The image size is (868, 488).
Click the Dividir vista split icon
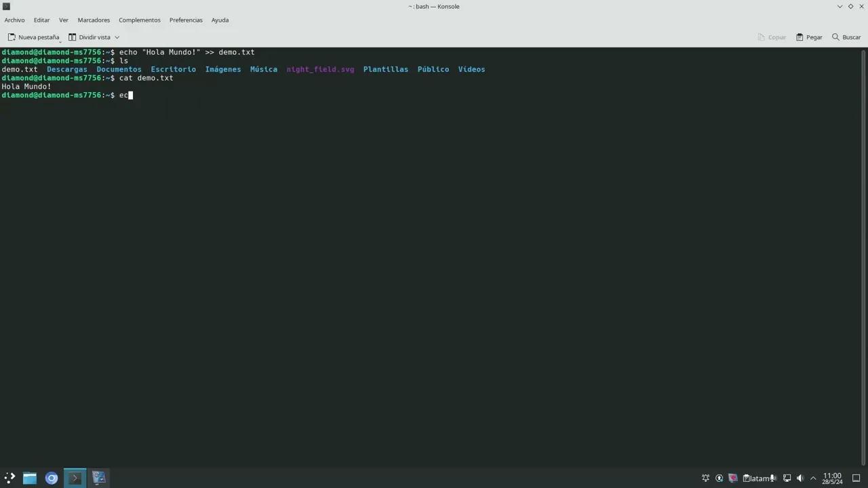click(73, 37)
